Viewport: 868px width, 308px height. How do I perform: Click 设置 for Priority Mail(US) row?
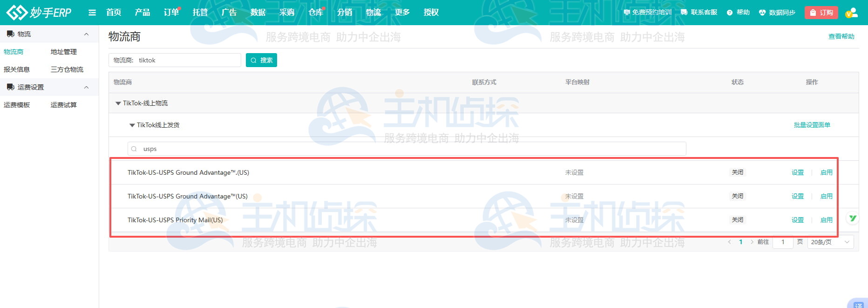798,220
